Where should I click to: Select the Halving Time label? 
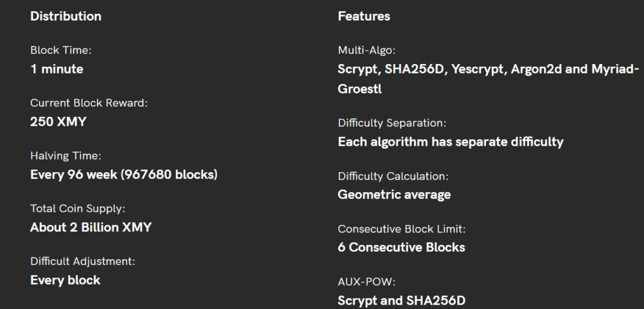(65, 155)
